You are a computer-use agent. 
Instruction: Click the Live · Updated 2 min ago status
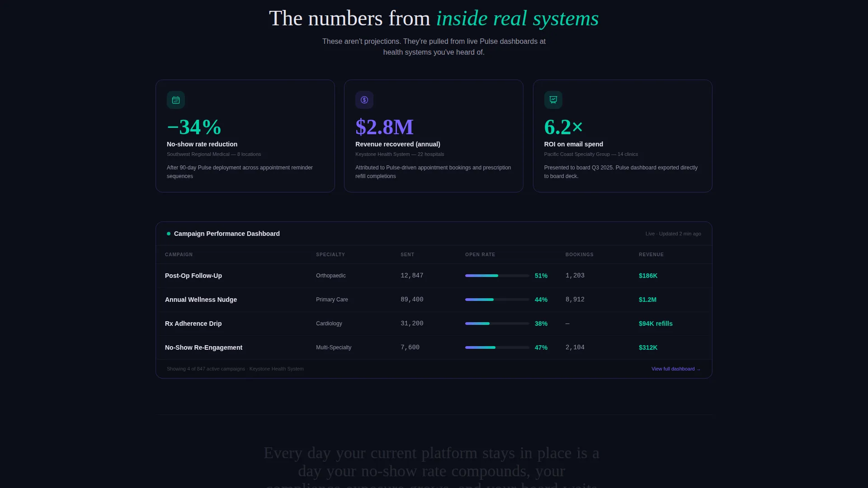(x=673, y=234)
